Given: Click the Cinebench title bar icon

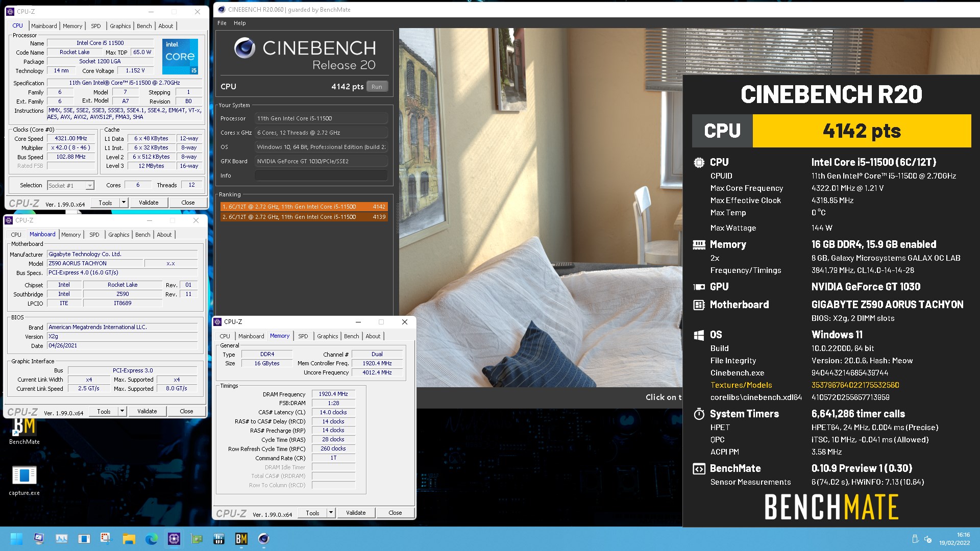Looking at the screenshot, I should pos(222,9).
